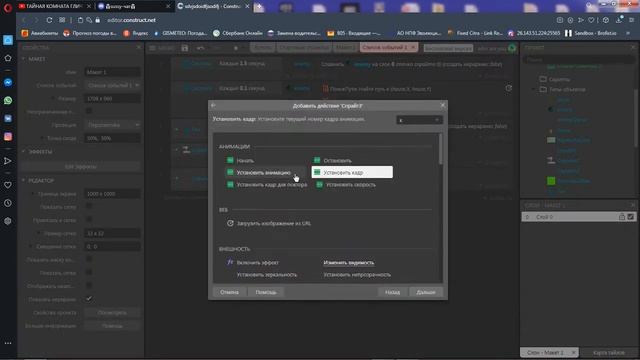Choose 'Установить непрозрачность' in the dialog
This screenshot has width=640, height=360.
(357, 275)
